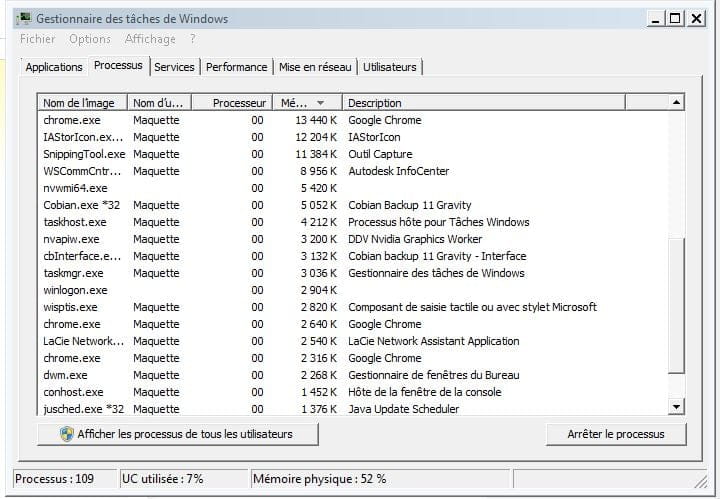
Task: Select the winlogon.exe process
Action: coord(353,290)
